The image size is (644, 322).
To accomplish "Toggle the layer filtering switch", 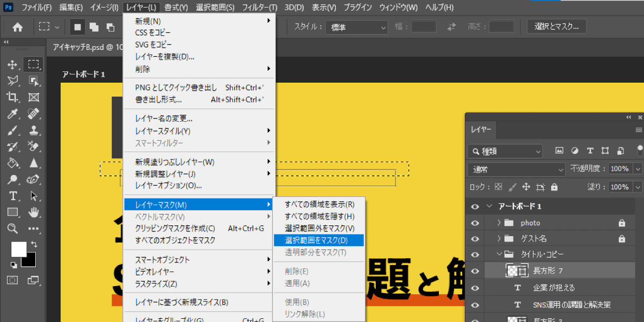I will point(640,150).
